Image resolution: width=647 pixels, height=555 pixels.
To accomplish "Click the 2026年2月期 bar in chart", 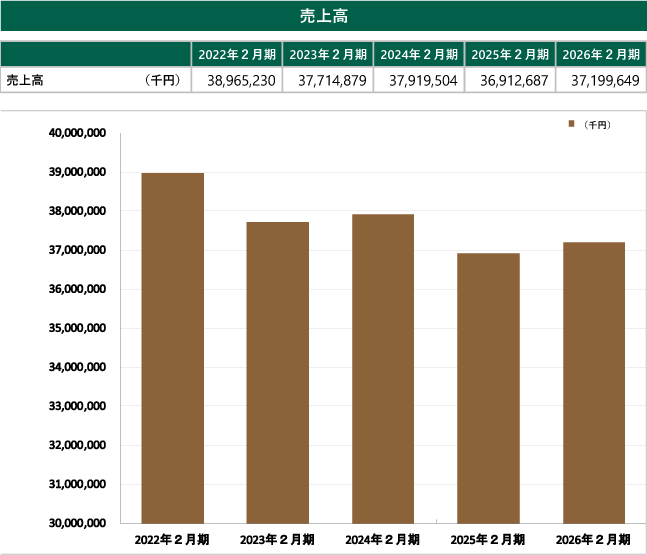I will click(594, 383).
